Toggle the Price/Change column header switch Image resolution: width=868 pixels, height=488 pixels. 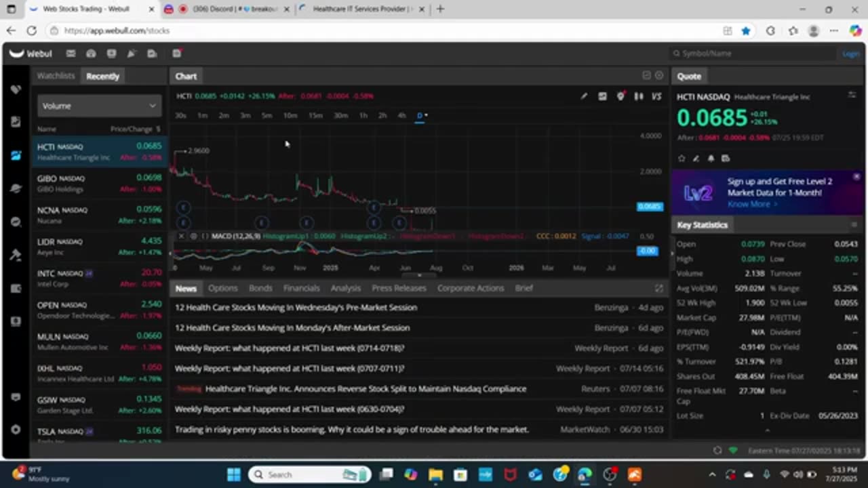tap(158, 129)
